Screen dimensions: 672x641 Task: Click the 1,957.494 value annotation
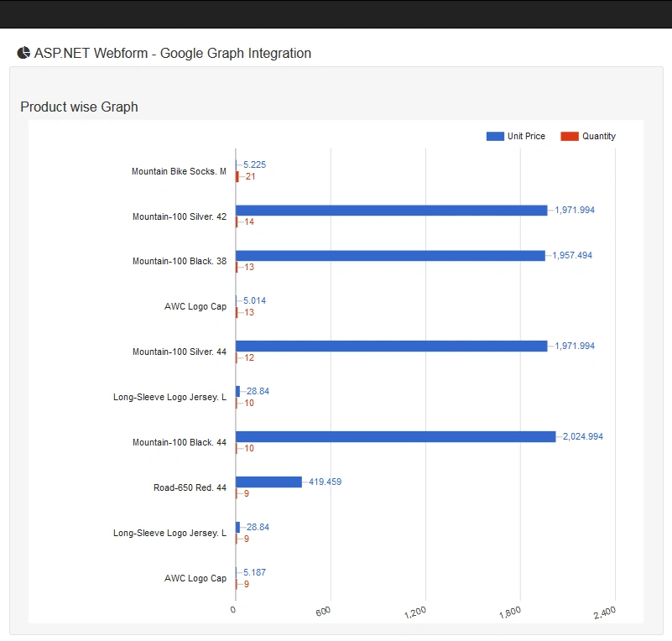click(x=572, y=256)
